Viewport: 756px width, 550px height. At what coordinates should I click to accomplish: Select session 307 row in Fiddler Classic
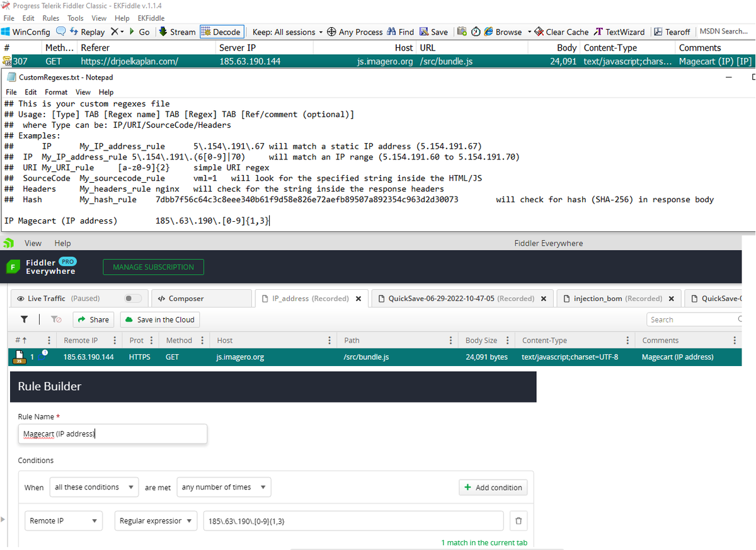pos(377,62)
